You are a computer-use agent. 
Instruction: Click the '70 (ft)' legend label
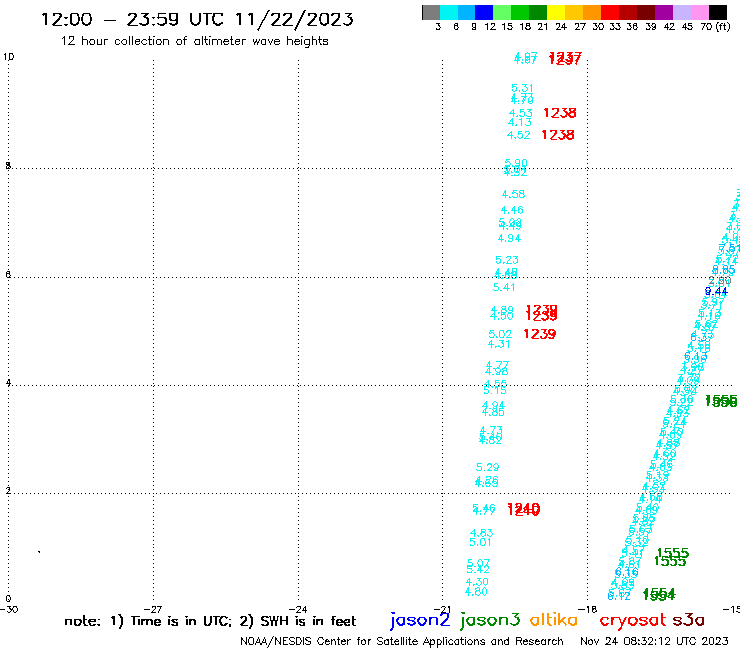point(715,27)
